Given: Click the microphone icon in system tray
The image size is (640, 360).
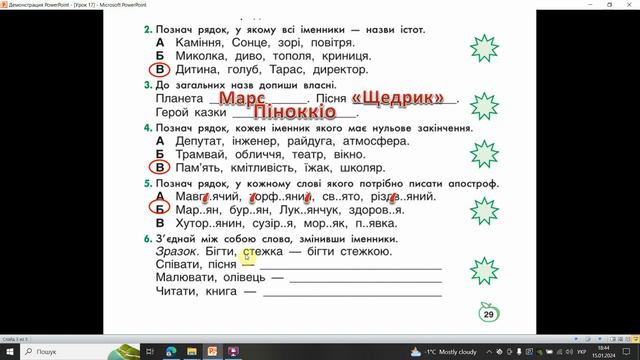Looking at the screenshot, I should (519, 351).
